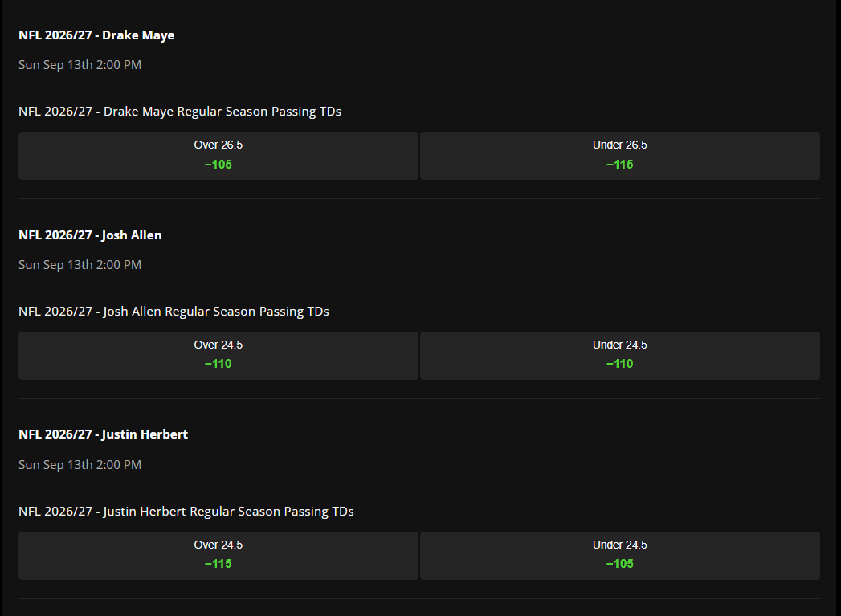Click the Sun Sep 13th date under Josh Allen
Image resolution: width=841 pixels, height=616 pixels.
(80, 265)
